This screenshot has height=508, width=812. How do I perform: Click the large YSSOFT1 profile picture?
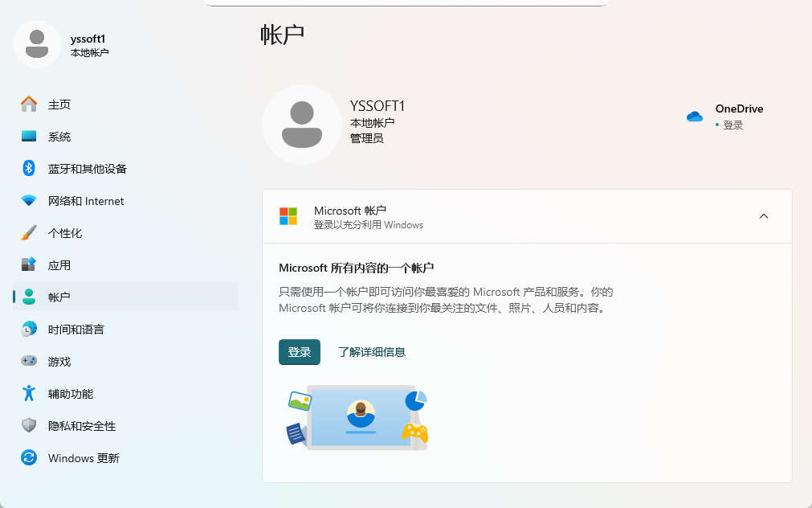click(x=302, y=125)
